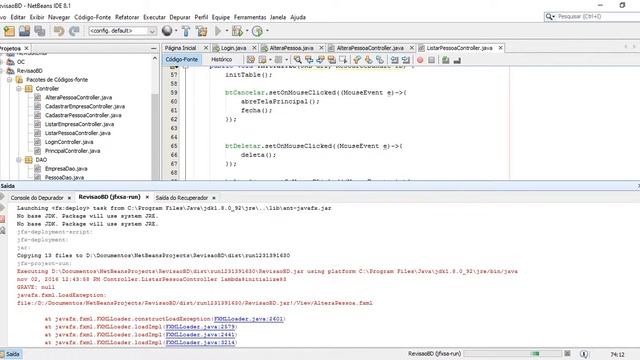Stop running task via status bar icon
This screenshot has width=640, height=360.
[567, 353]
